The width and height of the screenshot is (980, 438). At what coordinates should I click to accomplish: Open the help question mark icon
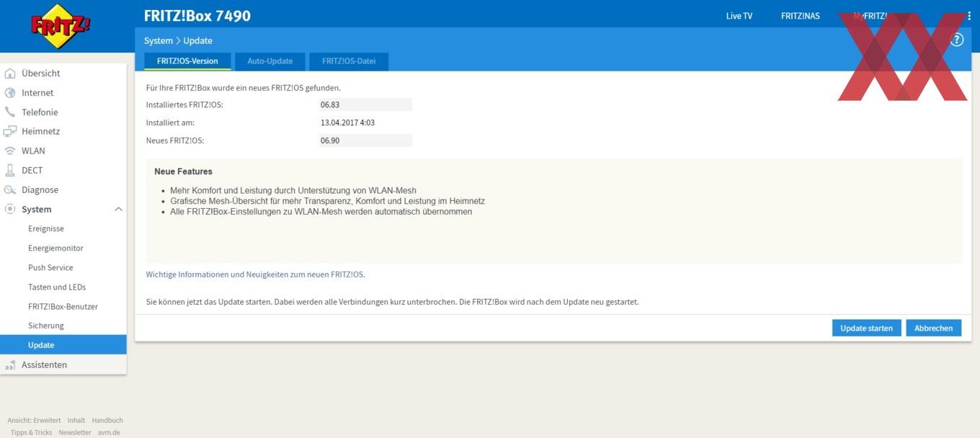click(x=957, y=40)
